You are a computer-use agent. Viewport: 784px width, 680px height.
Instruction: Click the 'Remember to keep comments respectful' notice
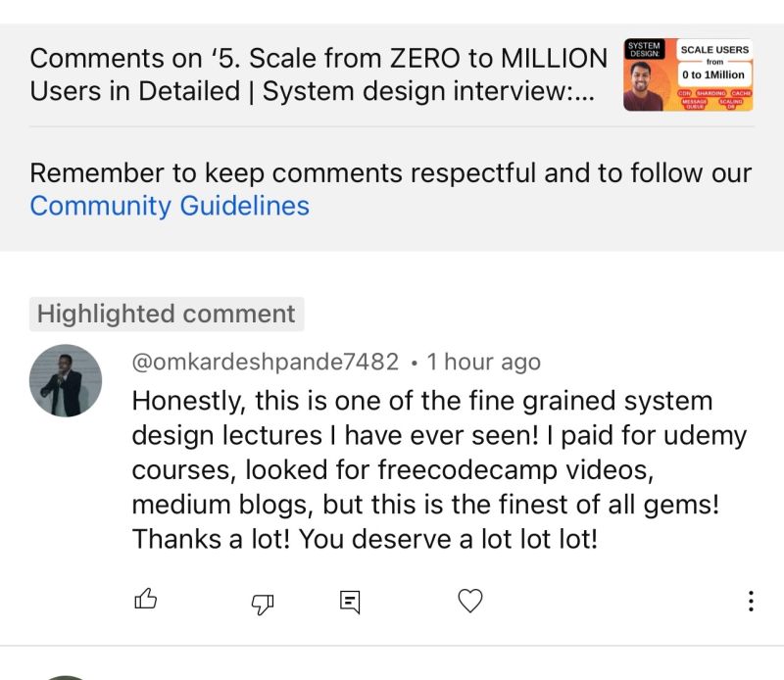pyautogui.click(x=391, y=189)
